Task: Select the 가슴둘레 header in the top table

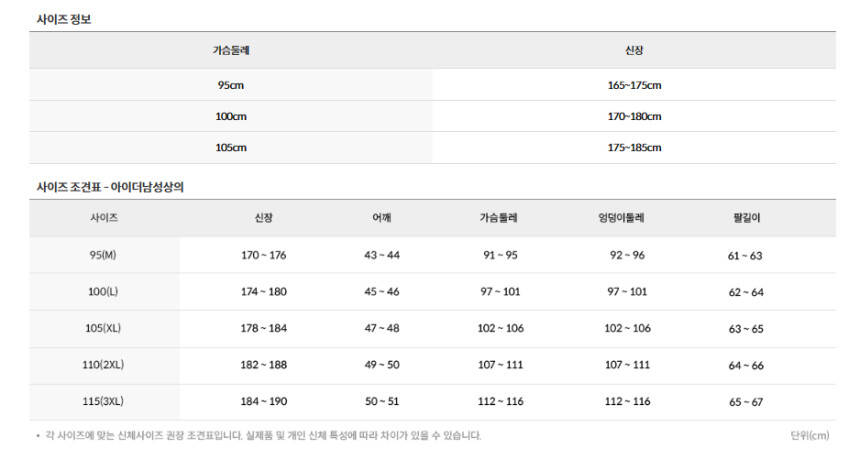Action: pyautogui.click(x=231, y=50)
